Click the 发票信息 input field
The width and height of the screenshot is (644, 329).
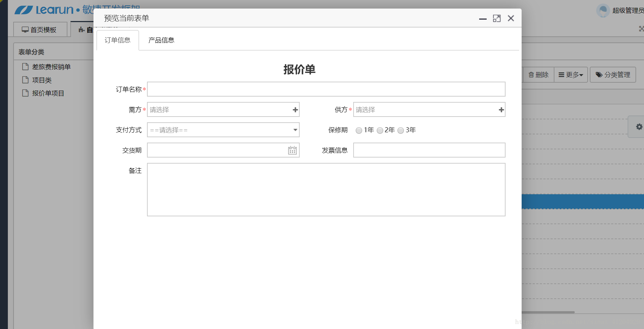(429, 150)
